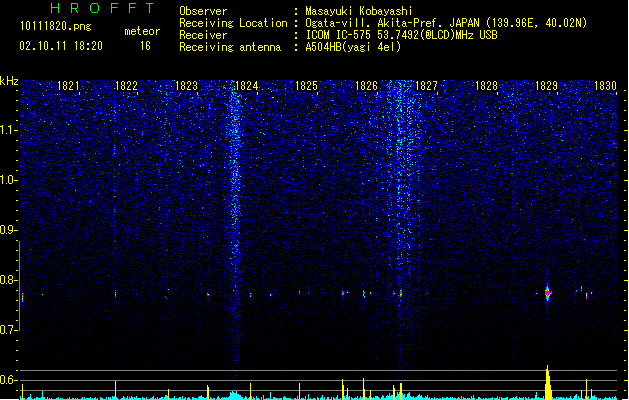The width and height of the screenshot is (629, 400).
Task: Click the 1828 time marker
Action: [x=486, y=86]
